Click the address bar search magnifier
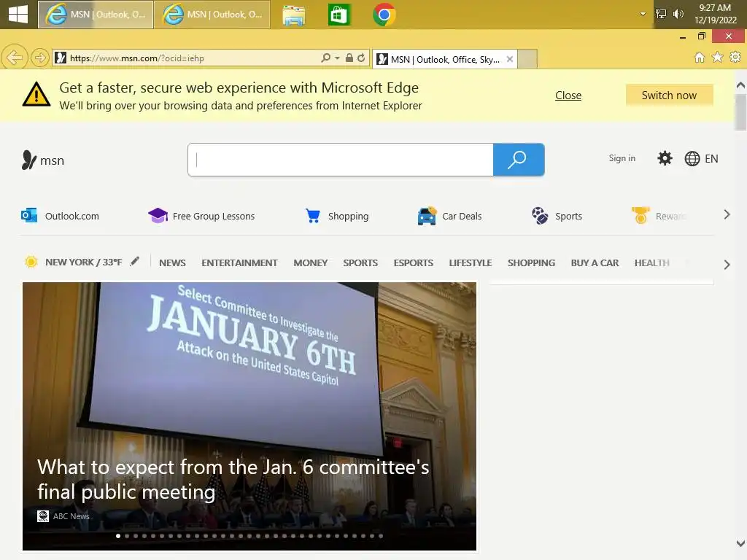 (x=325, y=58)
